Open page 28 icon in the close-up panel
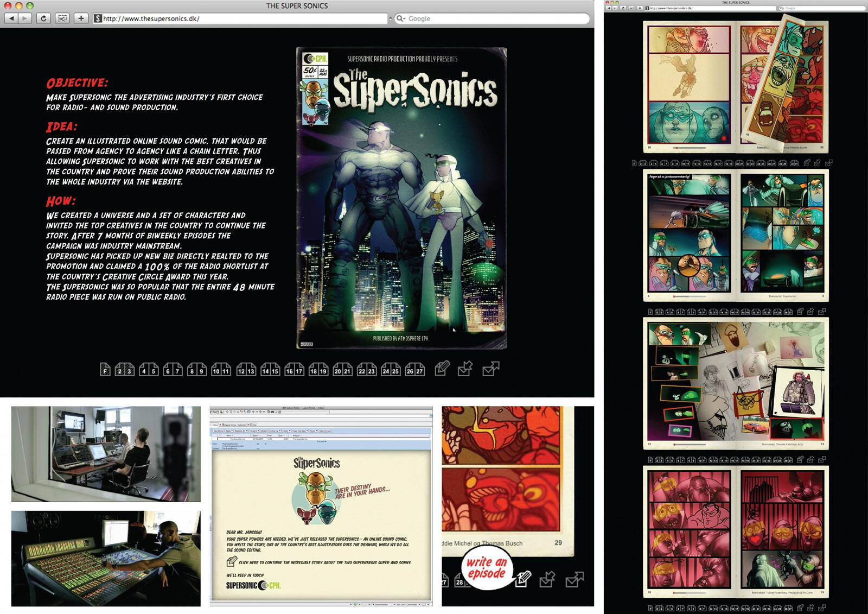Viewport: 868px width, 614px height. 460,580
